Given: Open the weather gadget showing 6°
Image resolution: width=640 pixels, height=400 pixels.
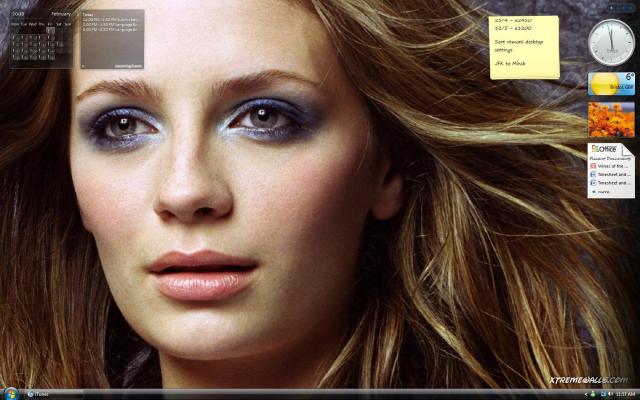Looking at the screenshot, I should (x=611, y=84).
